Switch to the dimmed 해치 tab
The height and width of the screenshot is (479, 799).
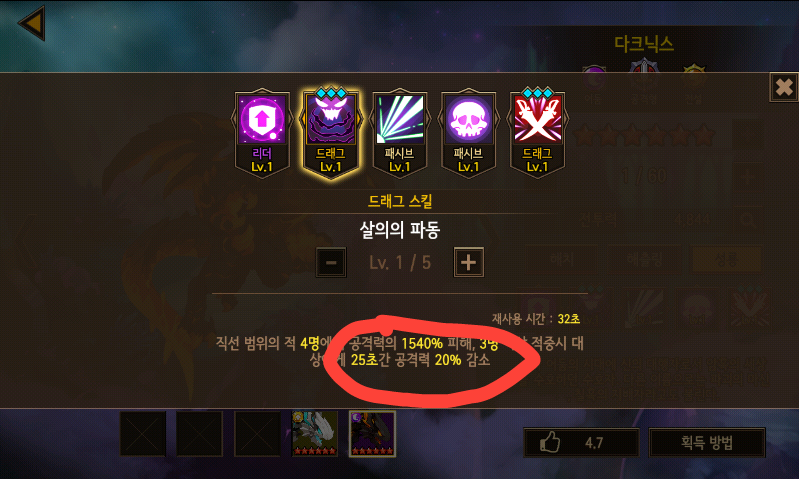(562, 260)
